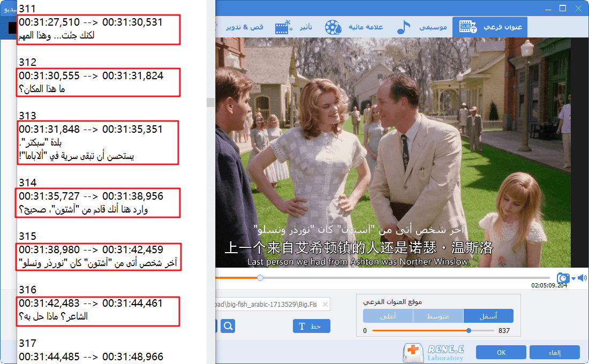This screenshot has height=364, width=589.
Task: Click the video playback progress slider handle
Action: coord(260,278)
